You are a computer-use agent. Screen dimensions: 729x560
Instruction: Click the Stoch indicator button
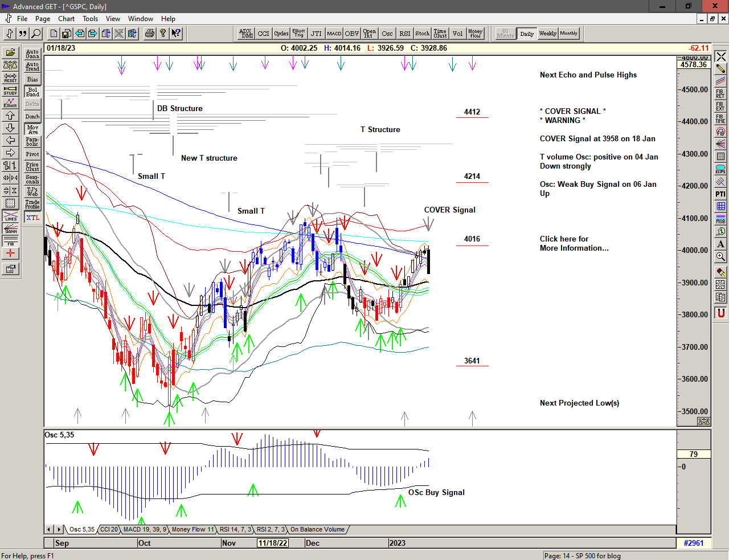422,34
